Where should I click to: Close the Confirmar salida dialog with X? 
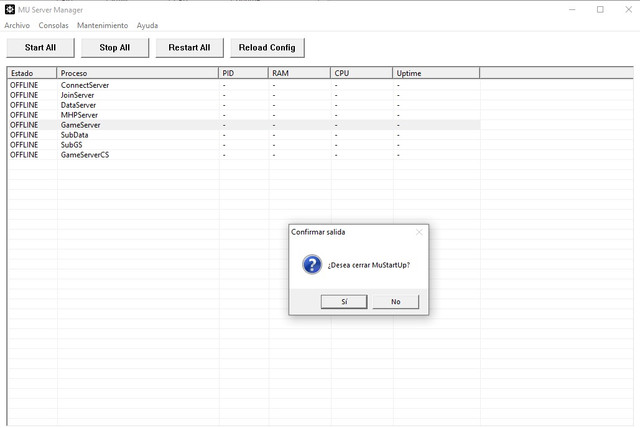pyautogui.click(x=419, y=232)
